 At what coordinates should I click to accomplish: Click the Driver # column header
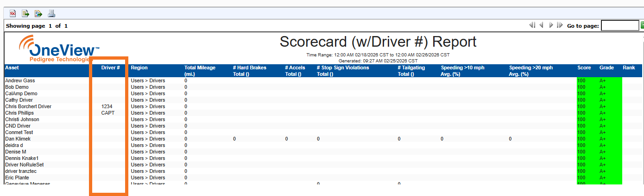click(x=111, y=67)
